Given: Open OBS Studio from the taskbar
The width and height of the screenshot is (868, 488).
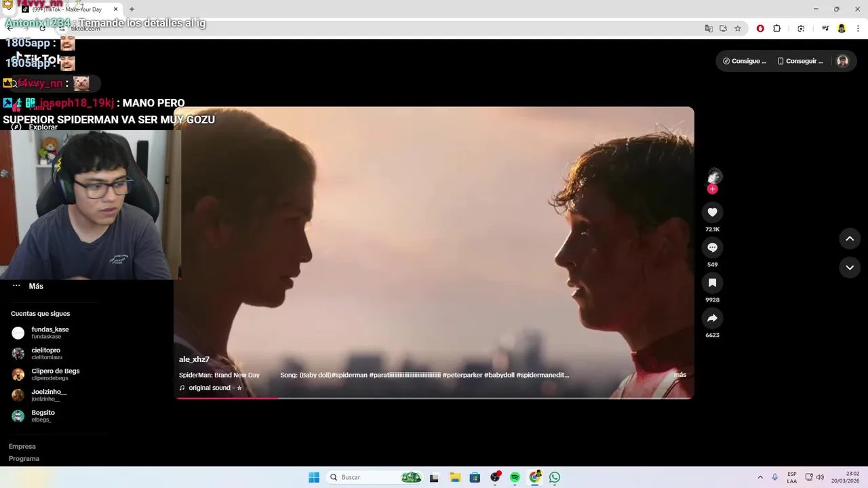Looking at the screenshot, I should pyautogui.click(x=495, y=477).
